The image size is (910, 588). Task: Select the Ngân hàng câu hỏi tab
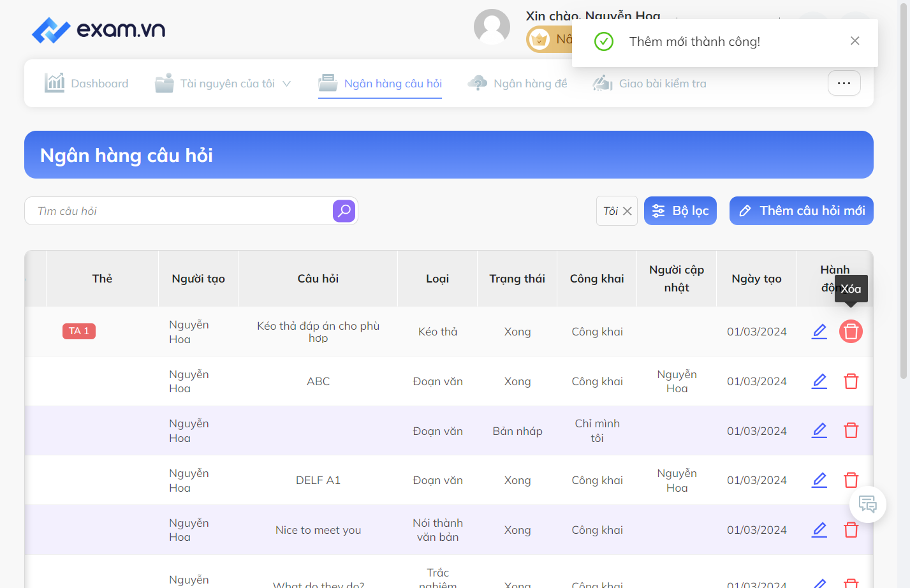pos(380,83)
